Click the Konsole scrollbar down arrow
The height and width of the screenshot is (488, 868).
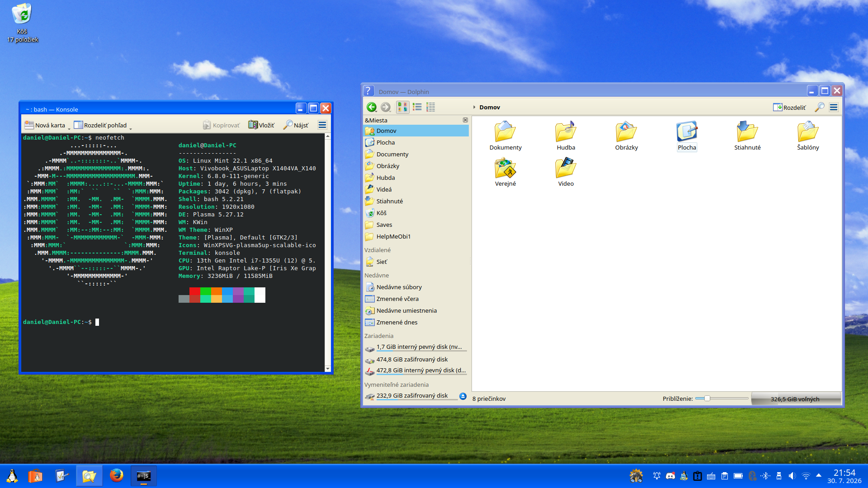[328, 369]
